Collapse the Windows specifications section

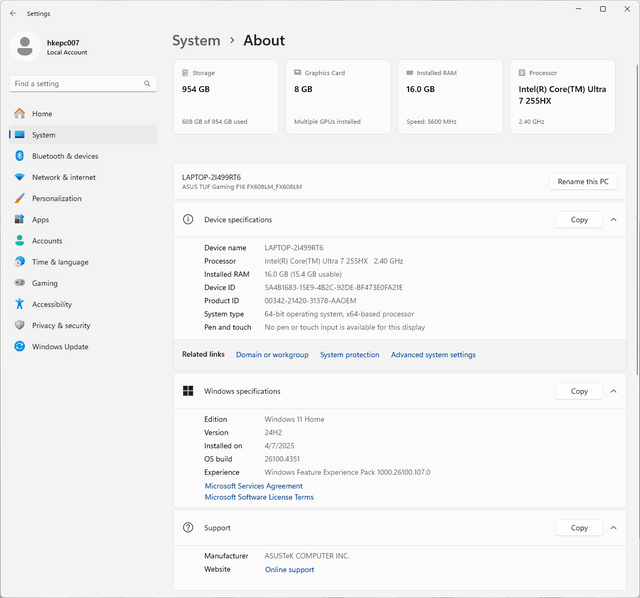point(613,391)
